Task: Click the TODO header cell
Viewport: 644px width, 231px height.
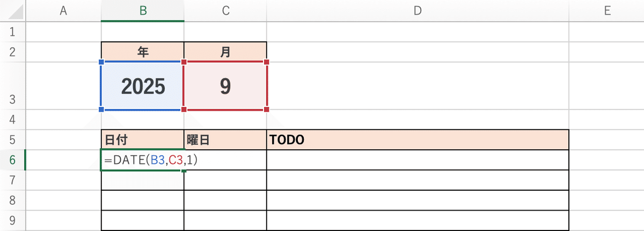Action: [418, 140]
